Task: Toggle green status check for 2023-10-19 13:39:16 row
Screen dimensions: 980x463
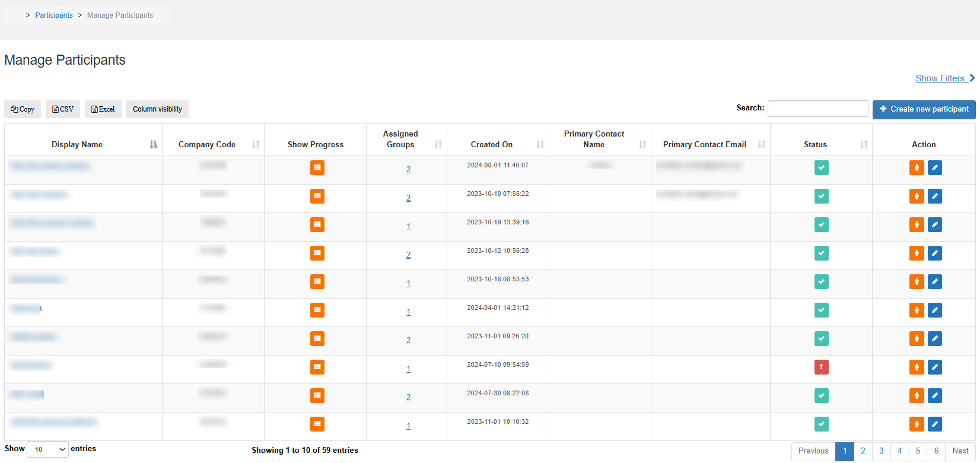Action: [822, 225]
